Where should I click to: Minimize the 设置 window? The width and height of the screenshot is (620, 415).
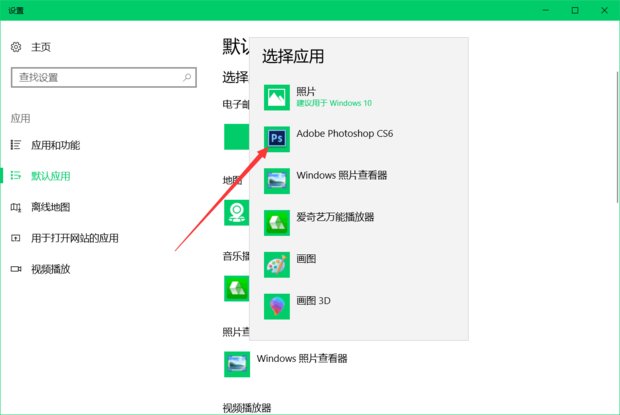pyautogui.click(x=546, y=10)
